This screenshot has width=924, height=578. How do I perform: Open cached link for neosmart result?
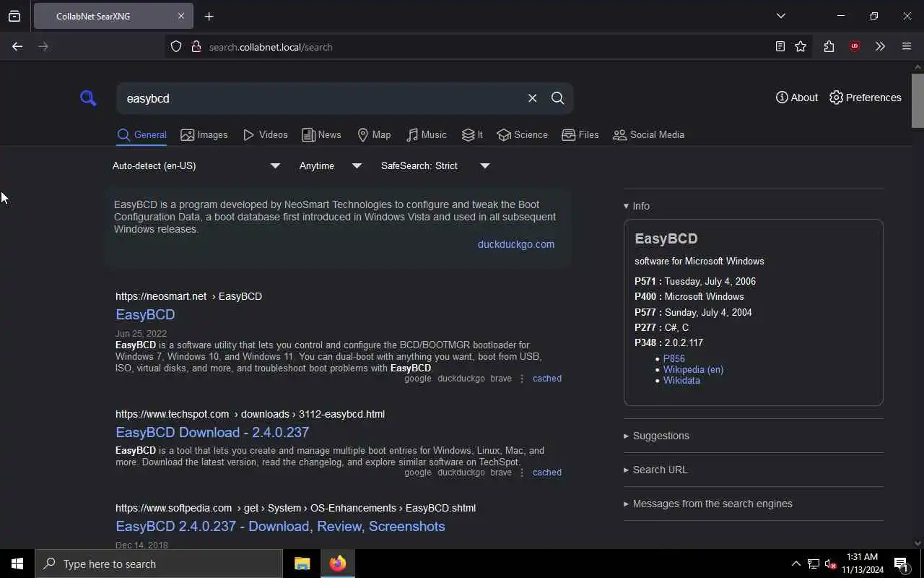click(547, 379)
